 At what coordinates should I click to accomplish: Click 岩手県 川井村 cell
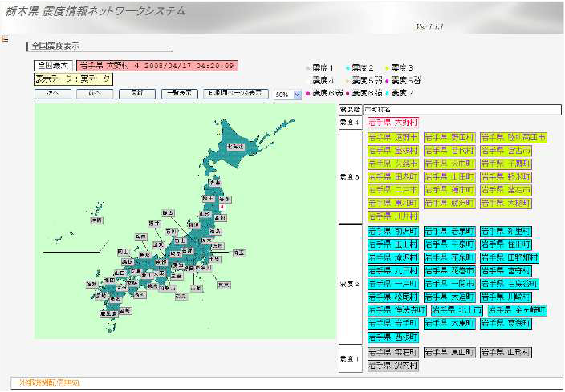pyautogui.click(x=393, y=216)
